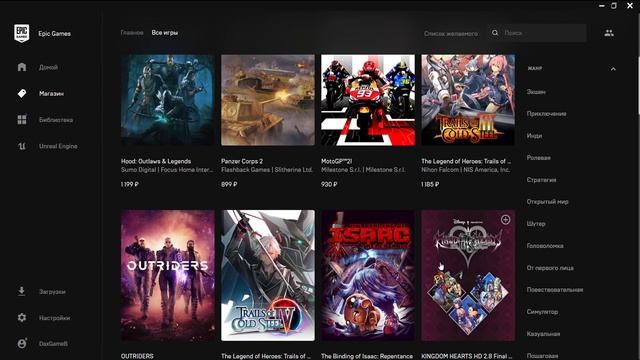Click the 1 185 ₽ price
The image size is (640, 360).
coord(430,184)
